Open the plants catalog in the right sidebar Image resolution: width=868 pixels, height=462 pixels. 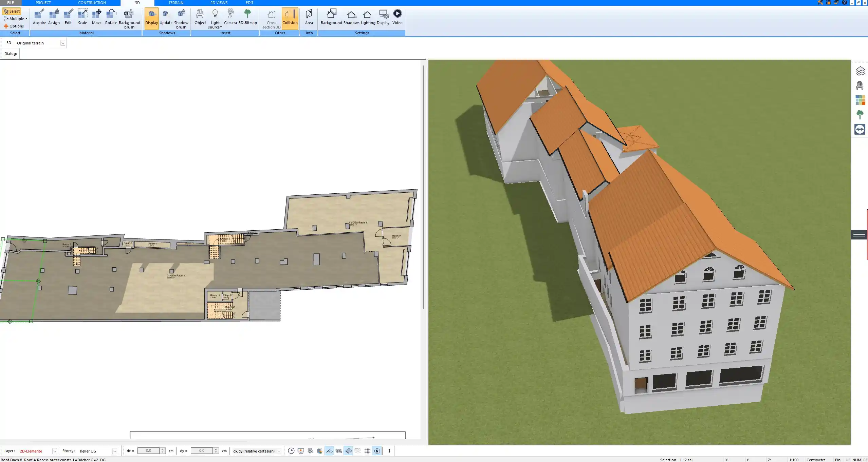tap(860, 114)
